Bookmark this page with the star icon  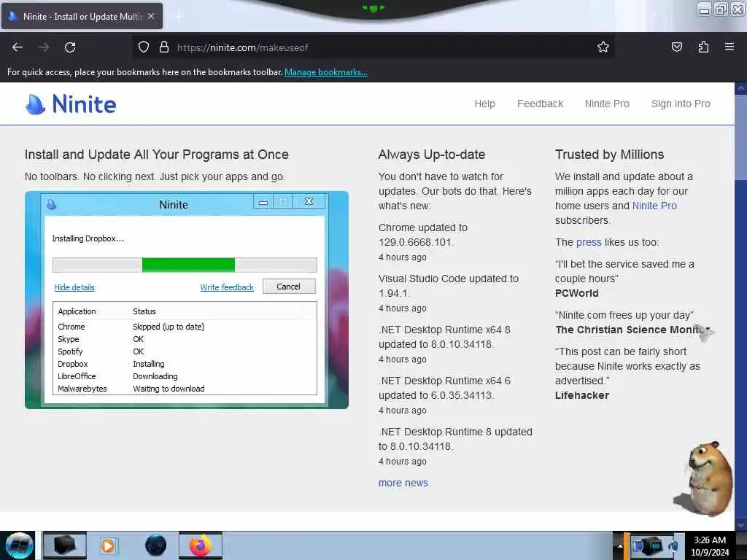pos(603,47)
